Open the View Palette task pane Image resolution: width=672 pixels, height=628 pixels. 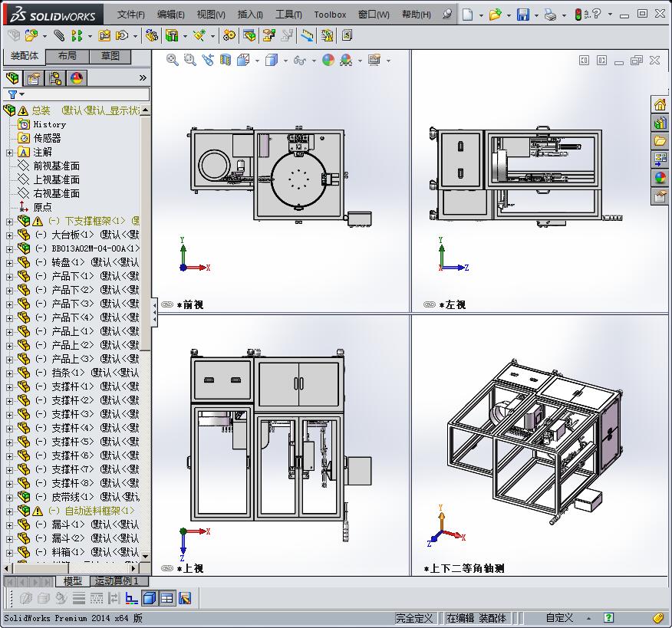point(660,159)
